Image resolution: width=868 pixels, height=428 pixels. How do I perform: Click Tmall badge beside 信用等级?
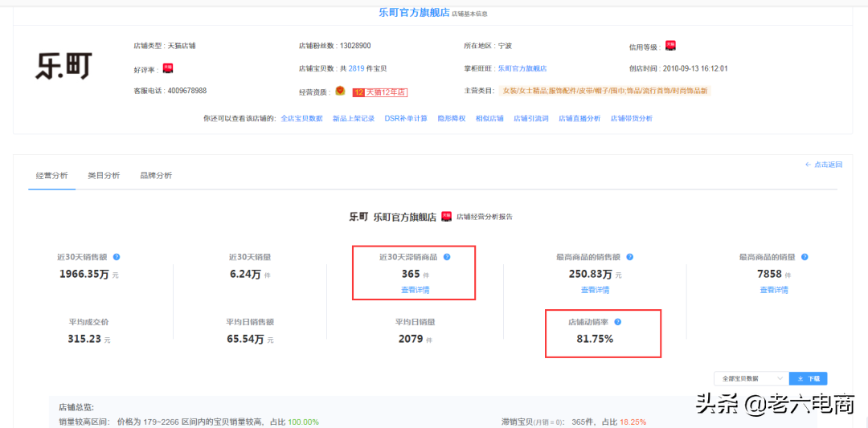670,46
